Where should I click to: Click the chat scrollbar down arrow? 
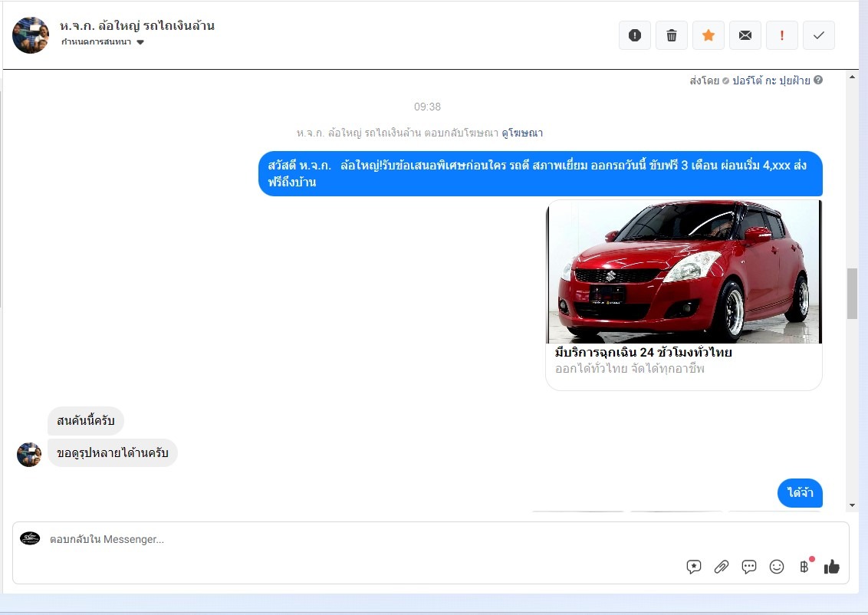pos(852,505)
